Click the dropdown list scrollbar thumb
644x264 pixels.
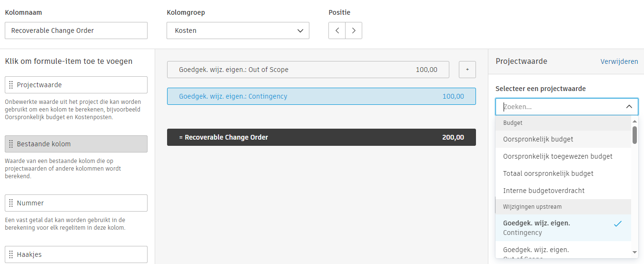coord(634,135)
